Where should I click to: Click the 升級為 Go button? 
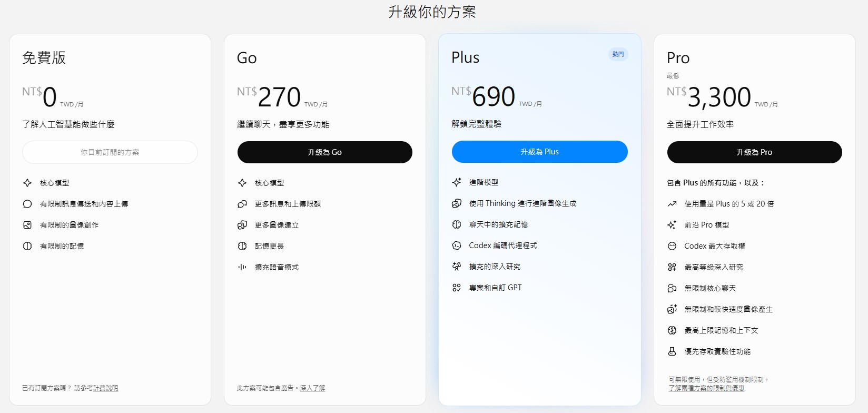point(325,152)
